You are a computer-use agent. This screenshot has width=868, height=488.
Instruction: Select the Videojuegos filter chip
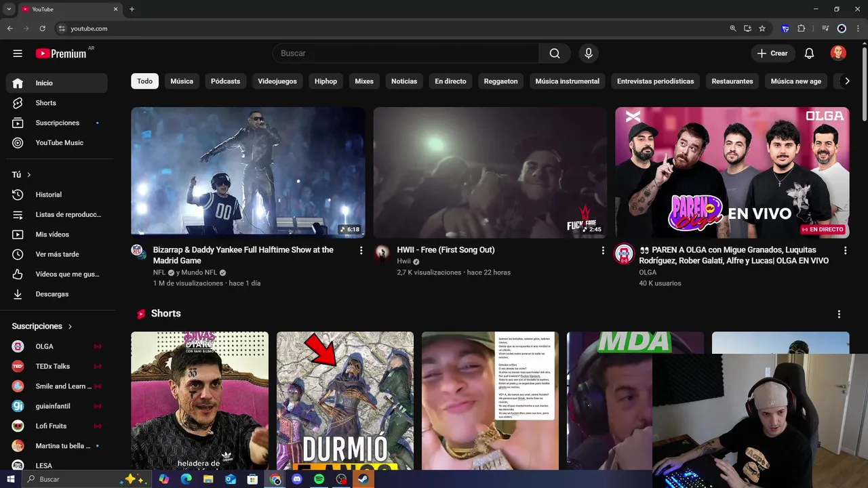click(277, 81)
